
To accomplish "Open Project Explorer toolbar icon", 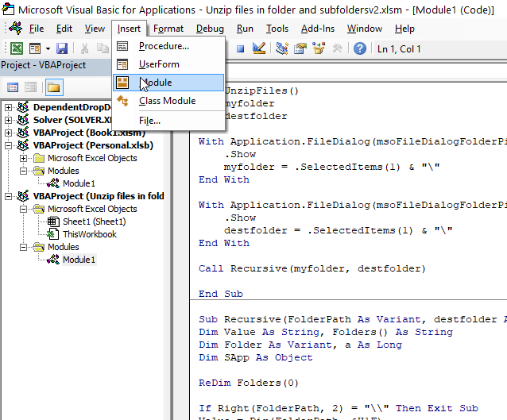I will 282,48.
